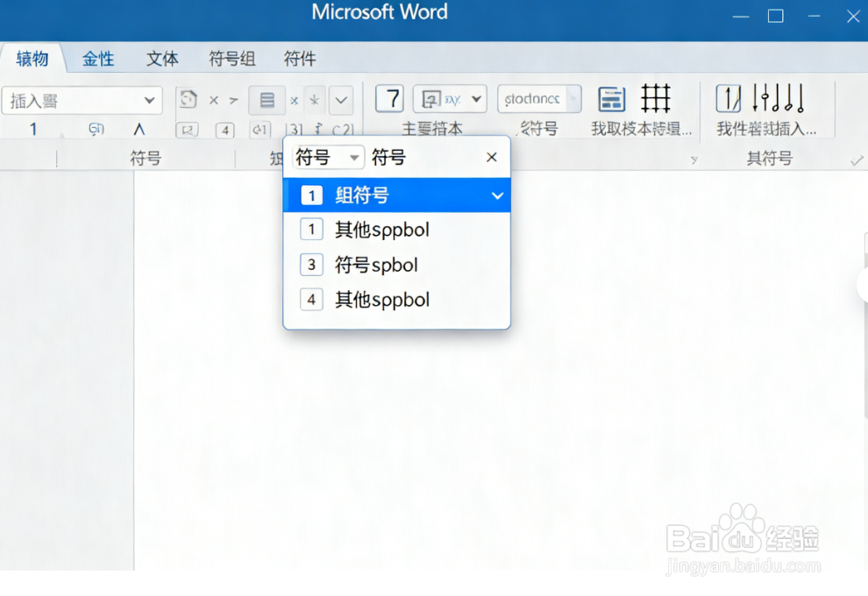Maximize the Microsoft Word window
The image size is (868, 596).
(775, 16)
